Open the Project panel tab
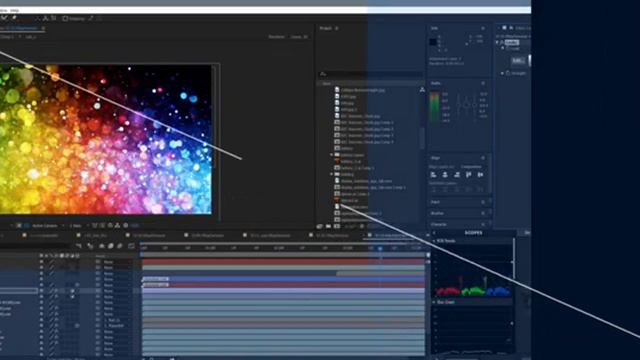 tap(325, 28)
